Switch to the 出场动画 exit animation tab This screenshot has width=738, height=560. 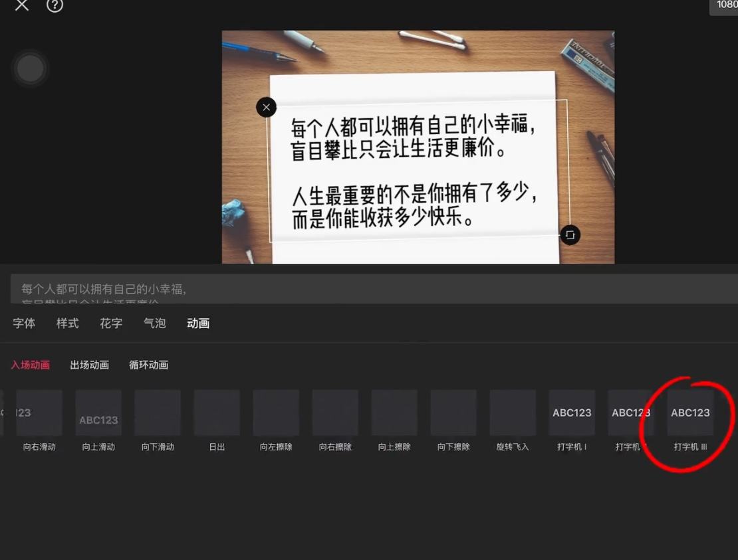point(90,365)
